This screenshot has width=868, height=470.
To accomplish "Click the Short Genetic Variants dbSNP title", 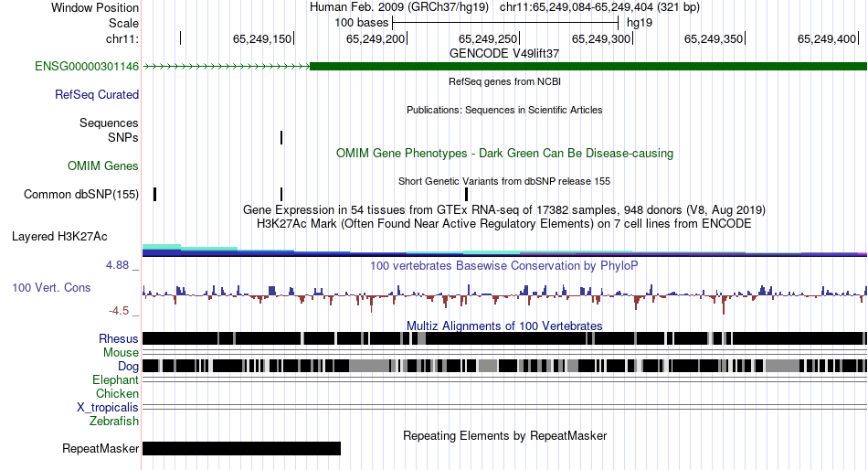I will [504, 181].
